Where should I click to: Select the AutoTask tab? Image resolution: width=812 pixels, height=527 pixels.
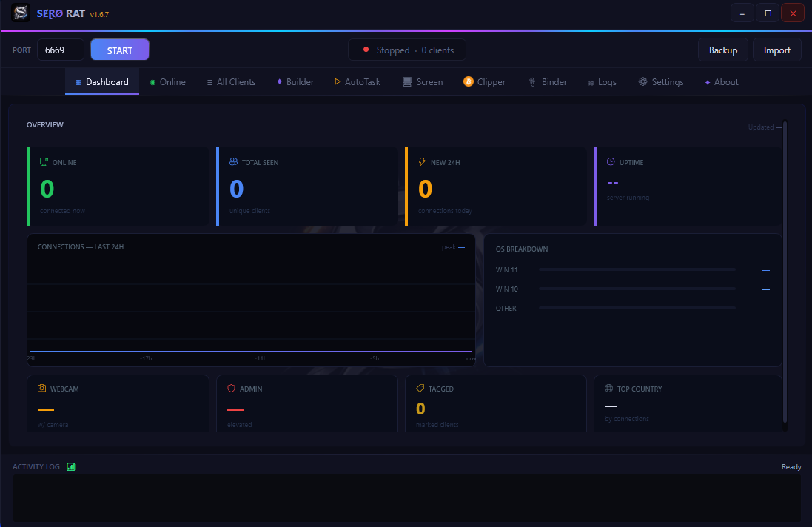pos(358,82)
